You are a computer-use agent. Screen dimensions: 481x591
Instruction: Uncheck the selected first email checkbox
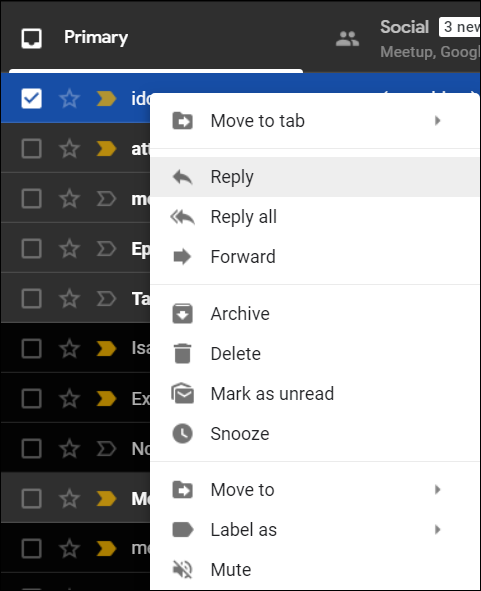pos(31,99)
